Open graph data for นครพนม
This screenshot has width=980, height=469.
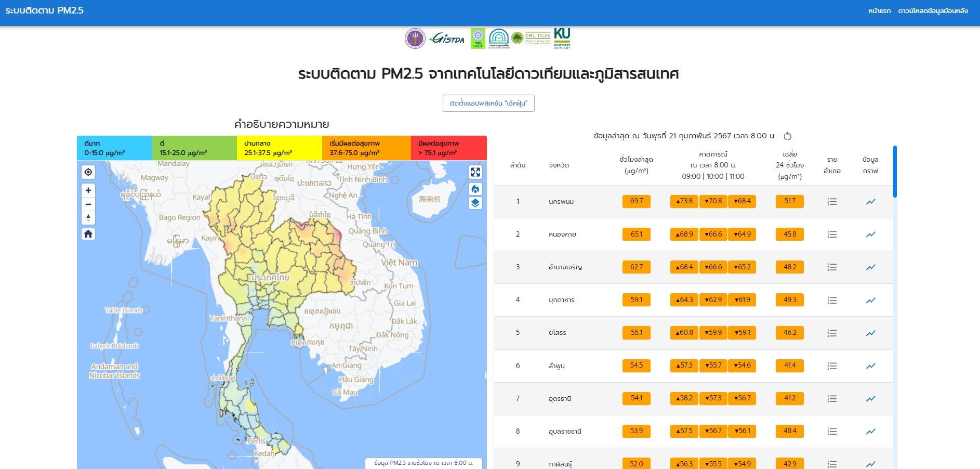point(871,202)
